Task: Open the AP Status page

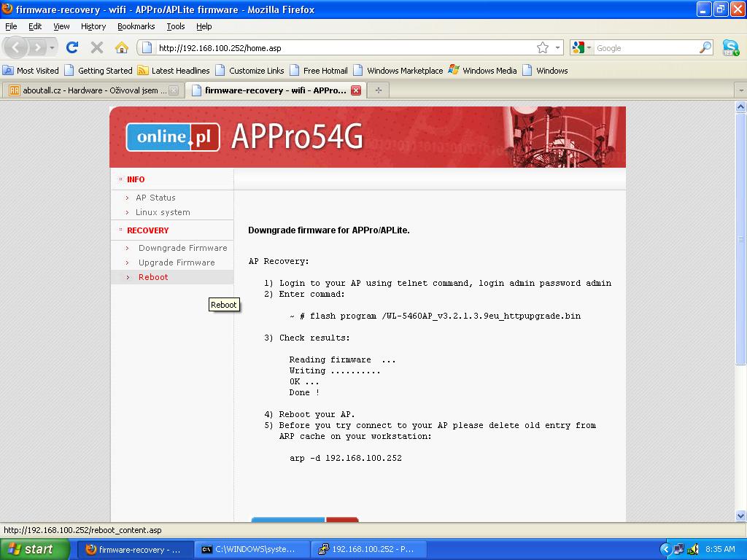Action: coord(155,198)
